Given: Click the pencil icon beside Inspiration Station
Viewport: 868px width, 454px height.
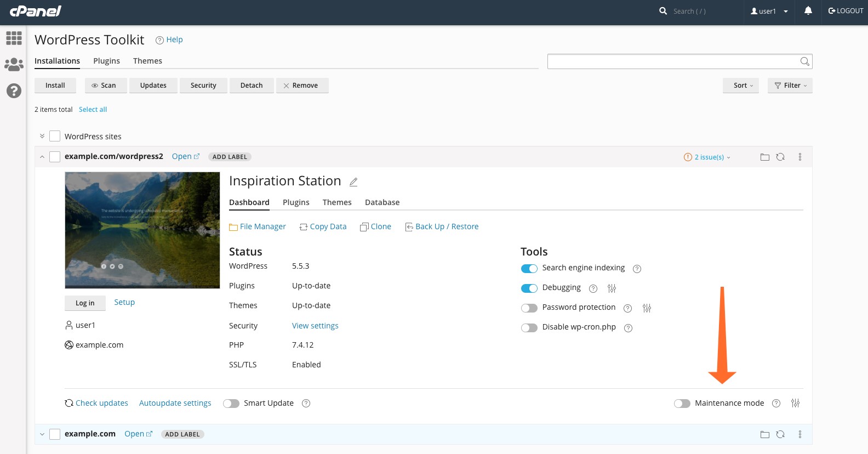Looking at the screenshot, I should click(353, 182).
